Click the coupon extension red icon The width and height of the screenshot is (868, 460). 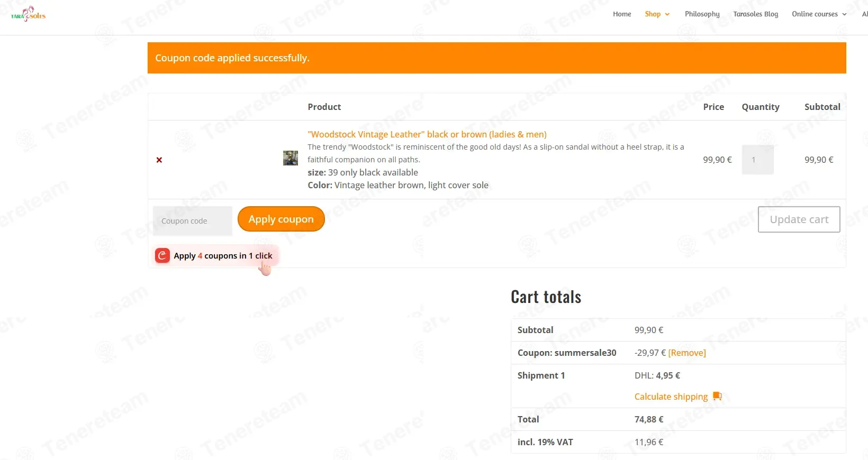point(162,255)
